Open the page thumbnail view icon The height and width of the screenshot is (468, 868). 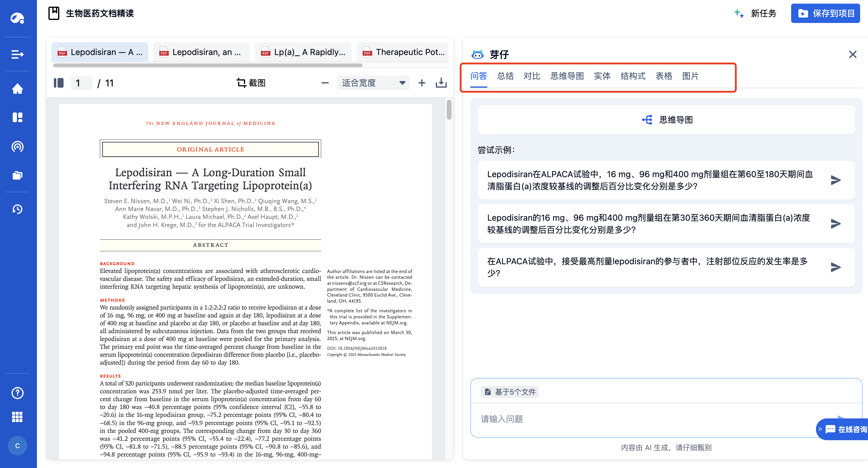(x=58, y=83)
